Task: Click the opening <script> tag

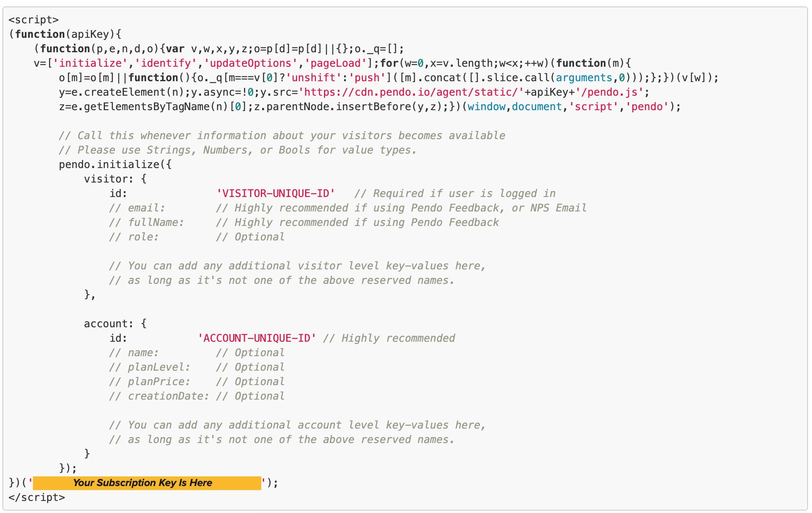Action: [x=34, y=20]
